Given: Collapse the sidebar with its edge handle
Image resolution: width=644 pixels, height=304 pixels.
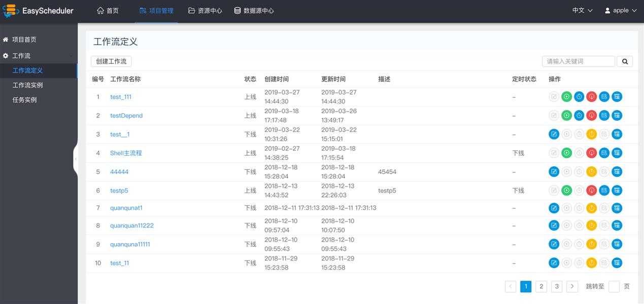Looking at the screenshot, I should point(76,159).
